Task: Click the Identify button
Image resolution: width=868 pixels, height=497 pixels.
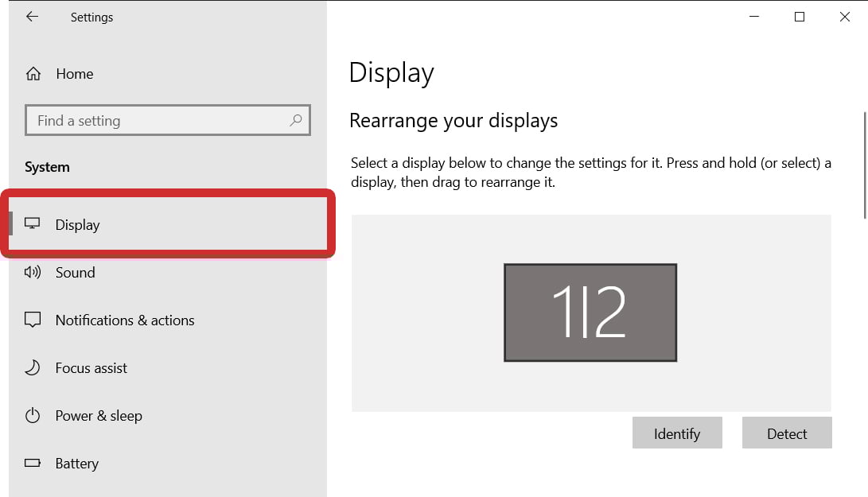Action: (x=677, y=433)
